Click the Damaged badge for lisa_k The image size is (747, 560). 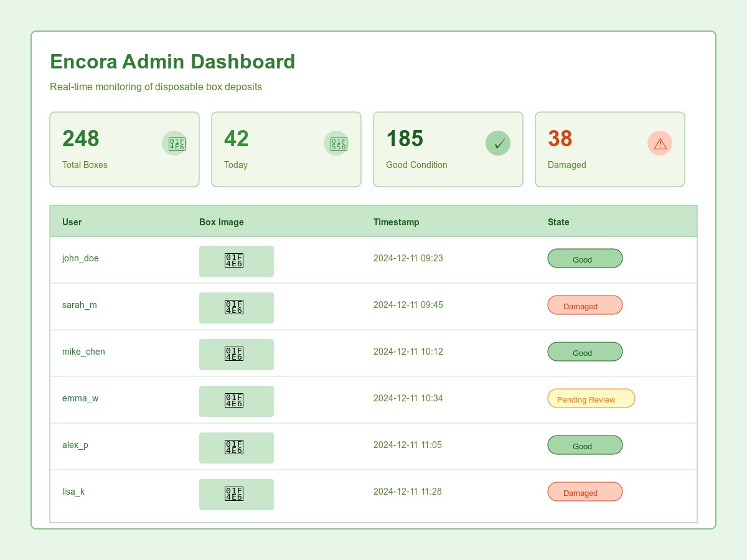click(x=585, y=492)
